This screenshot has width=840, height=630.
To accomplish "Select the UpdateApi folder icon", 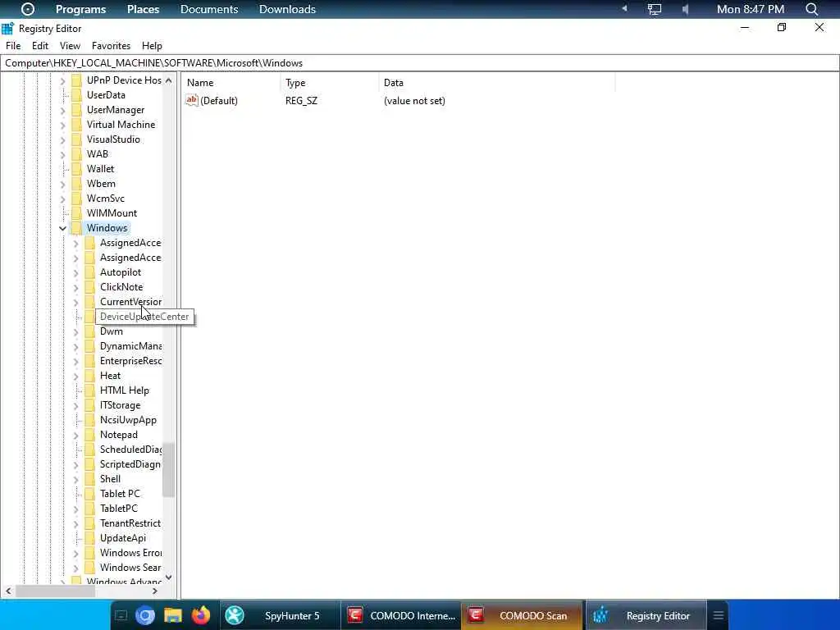I will (x=89, y=538).
